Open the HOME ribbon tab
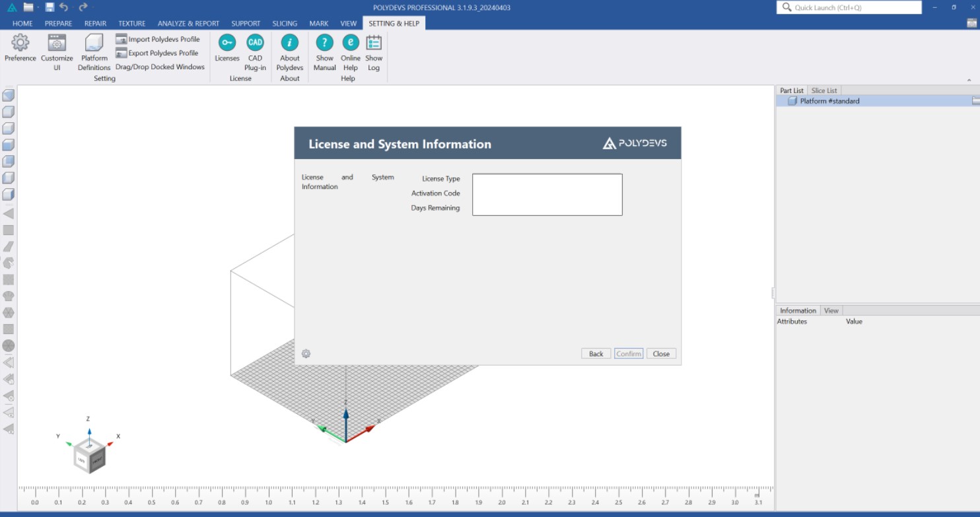This screenshot has width=980, height=517. tap(22, 23)
